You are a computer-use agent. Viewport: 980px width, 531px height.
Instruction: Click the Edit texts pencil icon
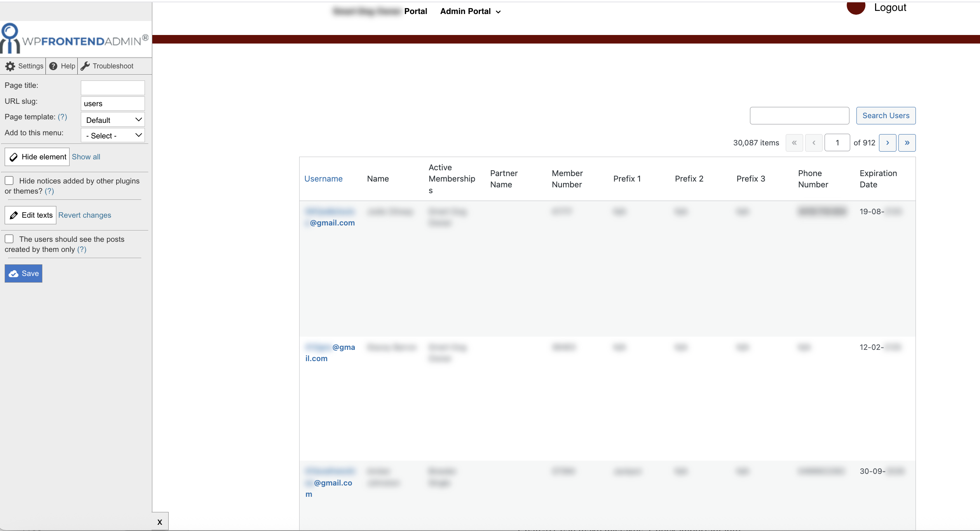pyautogui.click(x=14, y=215)
